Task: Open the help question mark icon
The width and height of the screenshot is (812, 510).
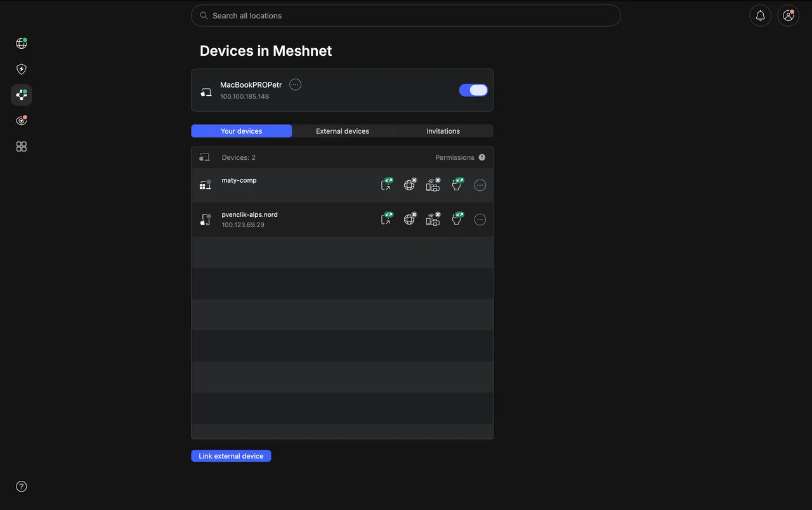Action: point(22,487)
